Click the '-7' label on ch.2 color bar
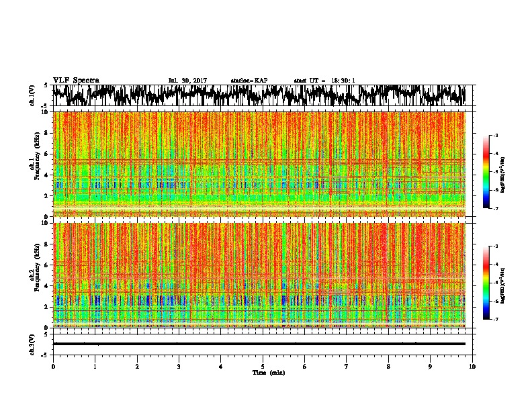 tap(496, 320)
